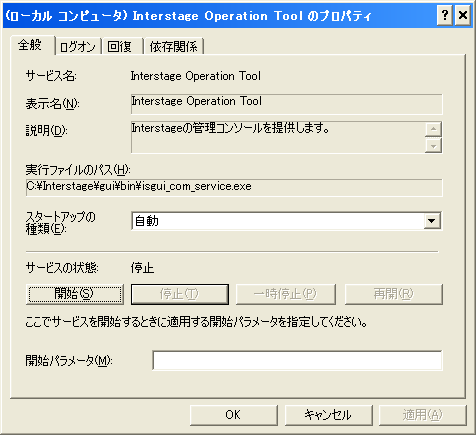Click the 適用(A) button
This screenshot has width=476, height=435.
pos(423,415)
